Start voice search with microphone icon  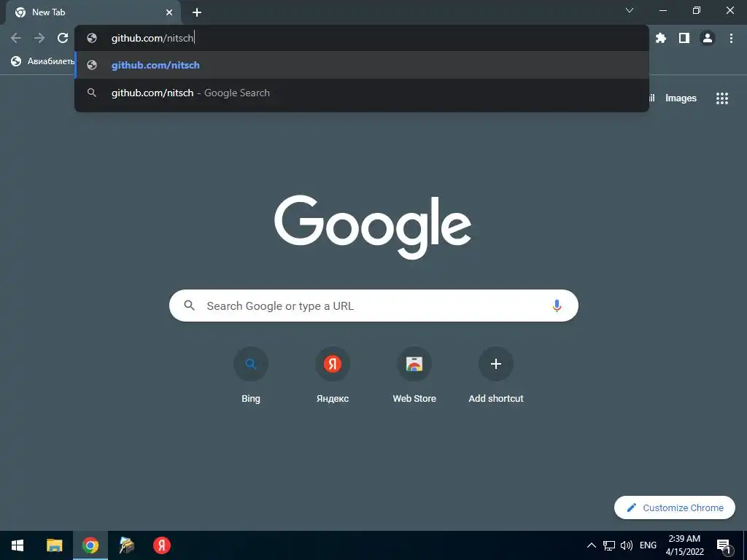pos(557,306)
